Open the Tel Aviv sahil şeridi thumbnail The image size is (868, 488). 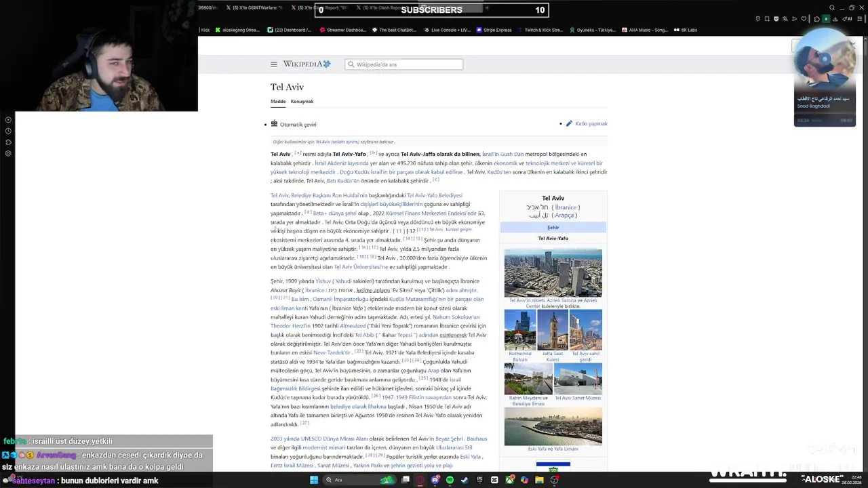pos(586,329)
